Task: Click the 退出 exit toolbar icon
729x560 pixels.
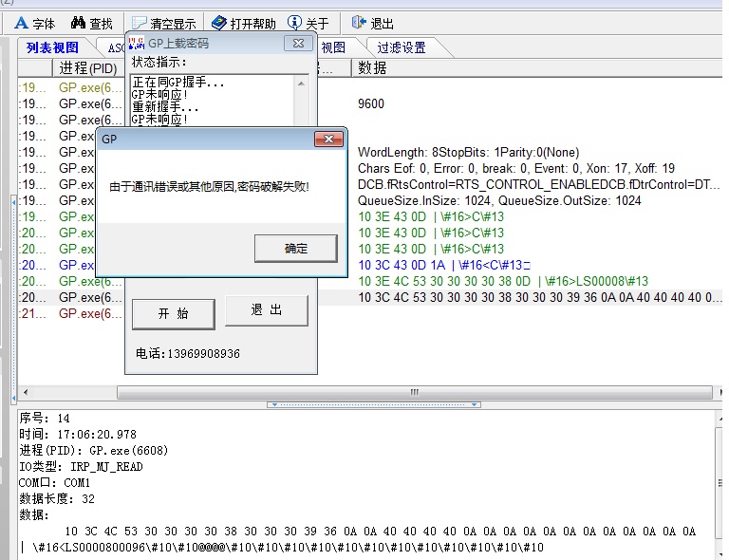Action: tap(359, 23)
